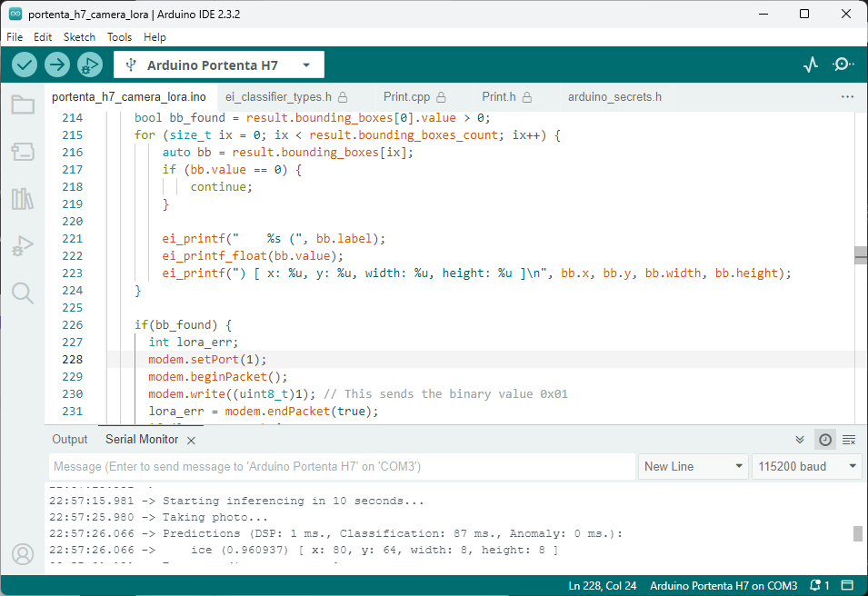The width and height of the screenshot is (868, 596).
Task: Open the Help menu
Action: [x=155, y=37]
